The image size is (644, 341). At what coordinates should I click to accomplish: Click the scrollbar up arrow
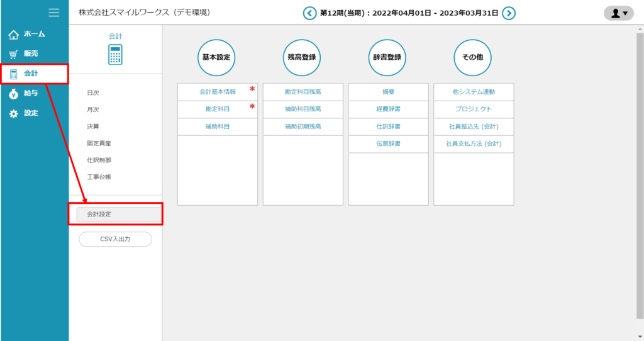coord(640,29)
